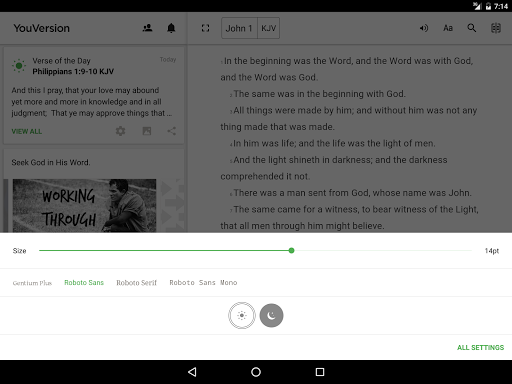Open the Aa font settings icon

point(448,28)
